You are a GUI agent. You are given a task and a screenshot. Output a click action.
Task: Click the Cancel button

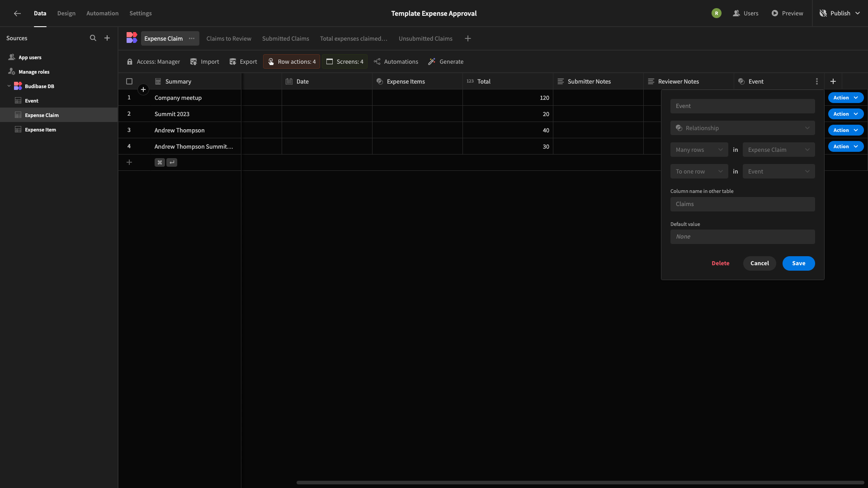[x=759, y=263]
